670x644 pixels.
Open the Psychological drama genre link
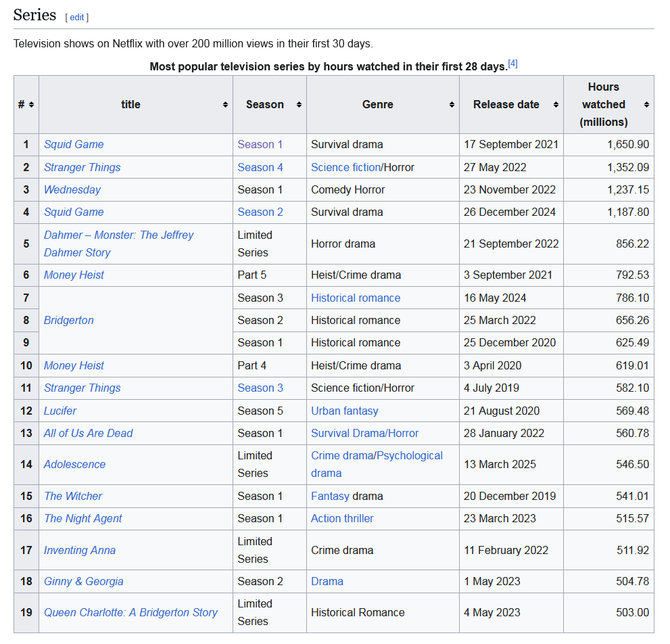(409, 456)
